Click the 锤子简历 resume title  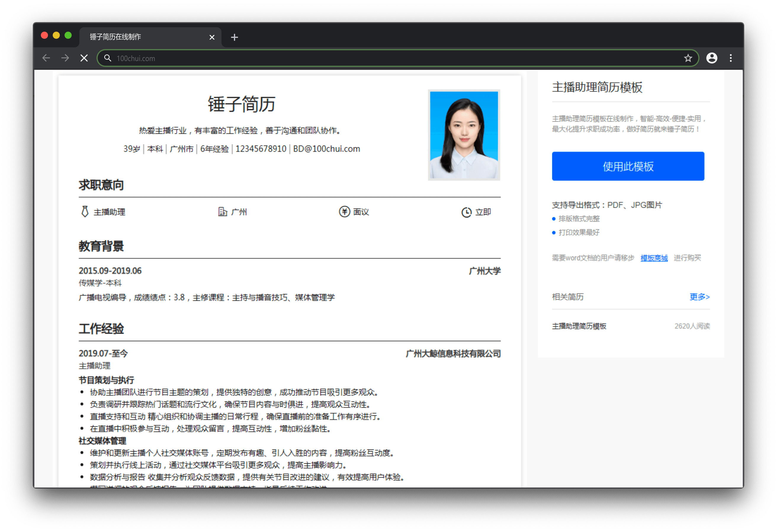click(241, 104)
